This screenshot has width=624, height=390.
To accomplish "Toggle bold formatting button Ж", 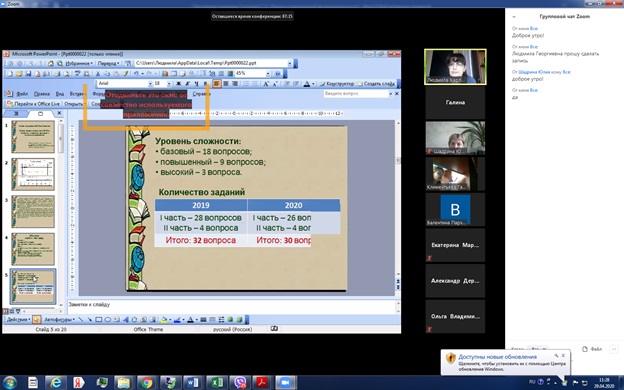I will tap(179, 84).
